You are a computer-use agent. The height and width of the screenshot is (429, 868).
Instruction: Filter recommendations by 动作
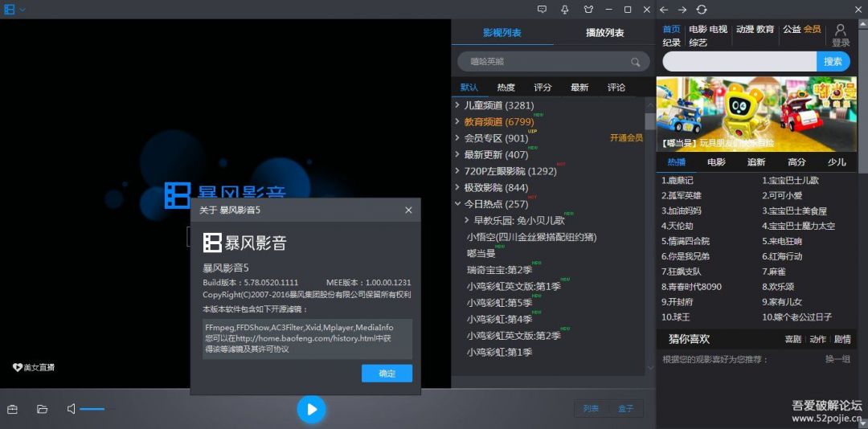817,339
